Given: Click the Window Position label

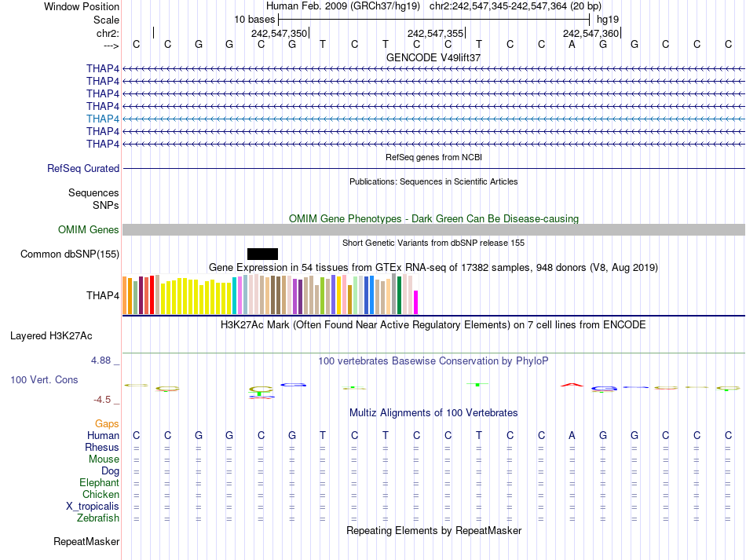Looking at the screenshot, I should [x=82, y=6].
